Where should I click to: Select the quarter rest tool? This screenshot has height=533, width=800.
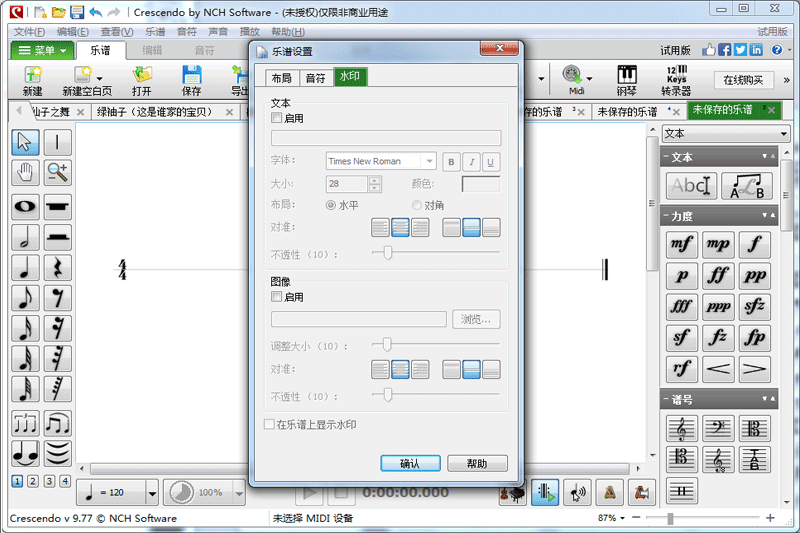click(x=57, y=267)
